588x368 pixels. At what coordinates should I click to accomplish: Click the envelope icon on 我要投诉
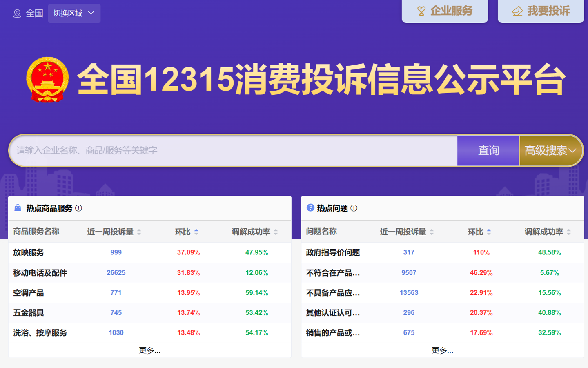point(517,11)
